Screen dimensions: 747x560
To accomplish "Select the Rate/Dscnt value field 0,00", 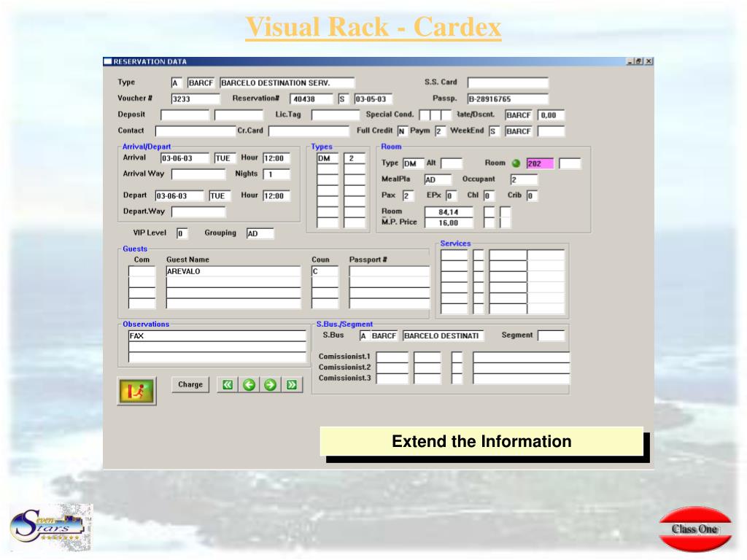I will [551, 115].
